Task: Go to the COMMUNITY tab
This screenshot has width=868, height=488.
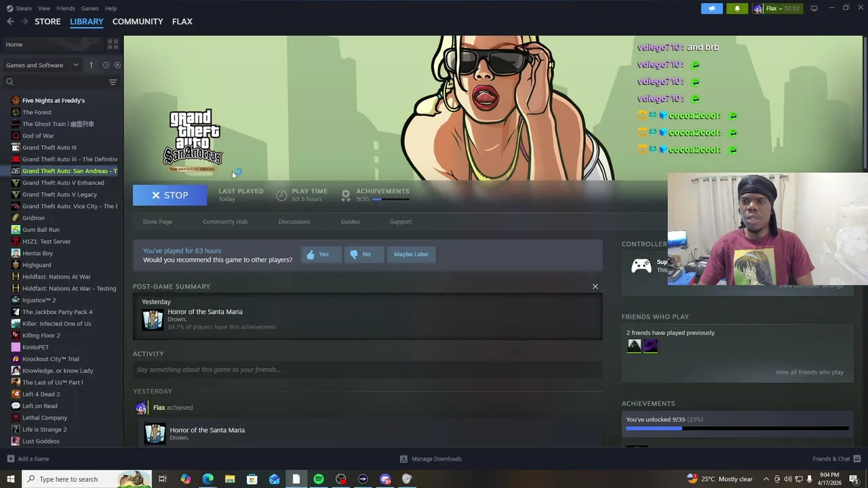Action: 138,22
